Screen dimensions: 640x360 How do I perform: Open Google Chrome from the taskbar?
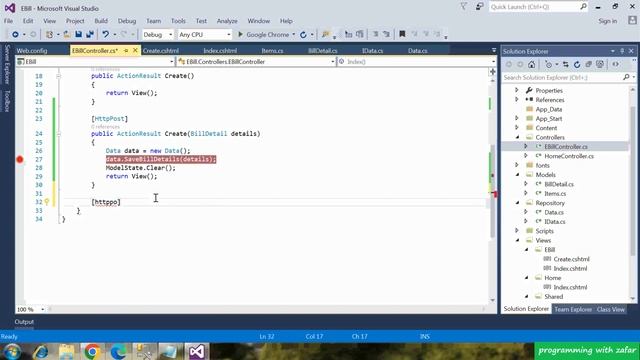(x=92, y=351)
